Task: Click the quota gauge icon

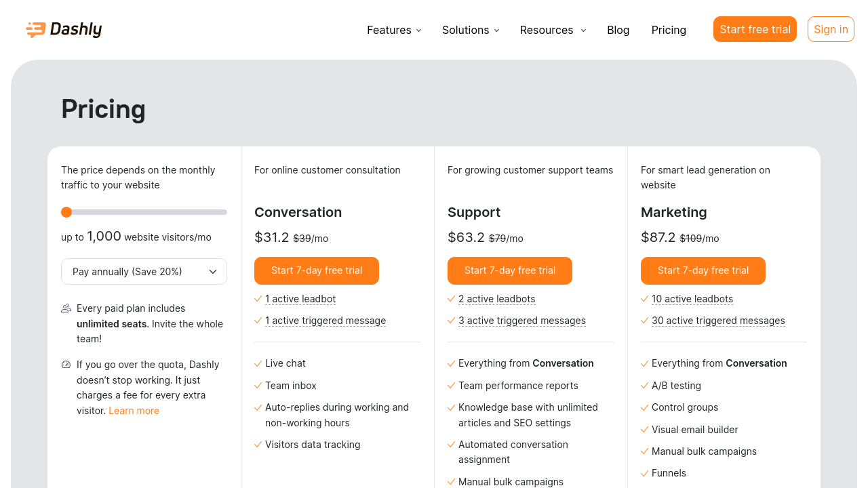Action: coord(66,365)
